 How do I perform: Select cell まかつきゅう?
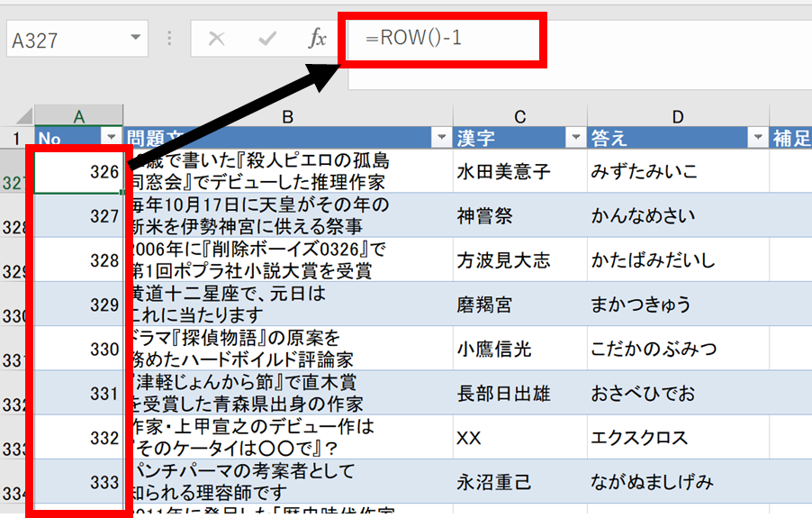point(679,304)
